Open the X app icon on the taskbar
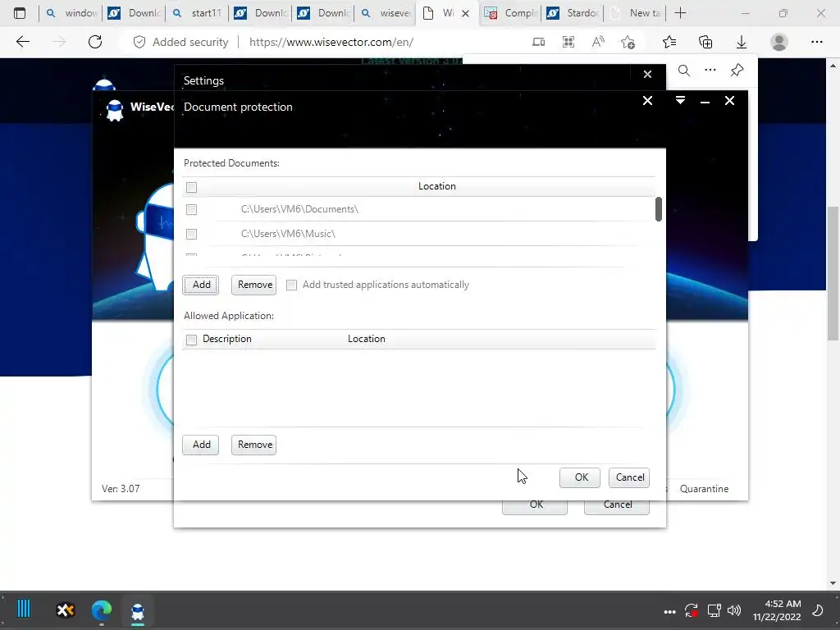Screen dimensions: 840x630 coord(66,609)
